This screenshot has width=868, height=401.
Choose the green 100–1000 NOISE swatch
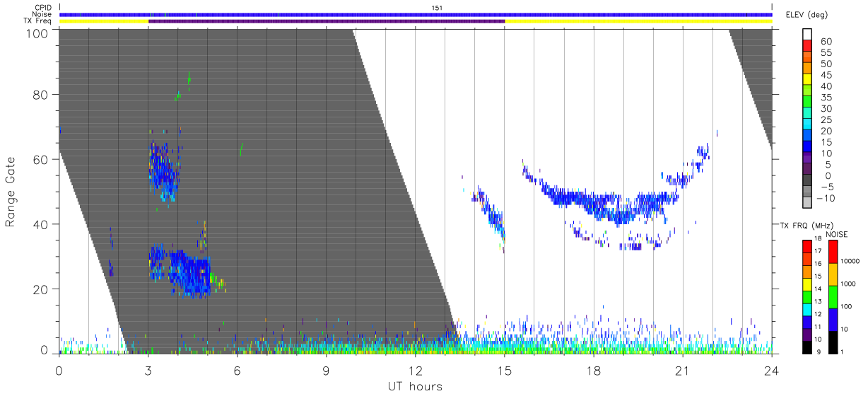point(833,296)
